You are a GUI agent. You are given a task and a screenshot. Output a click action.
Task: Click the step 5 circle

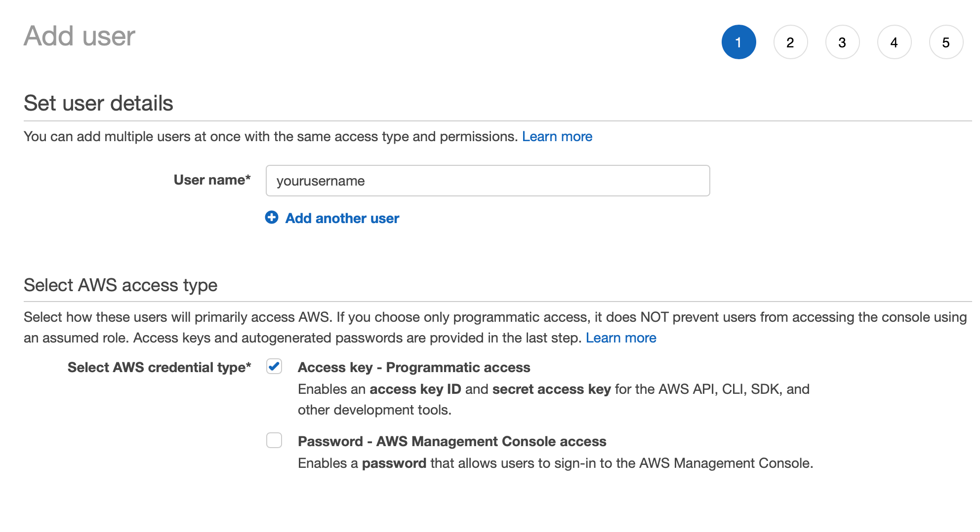pos(946,42)
